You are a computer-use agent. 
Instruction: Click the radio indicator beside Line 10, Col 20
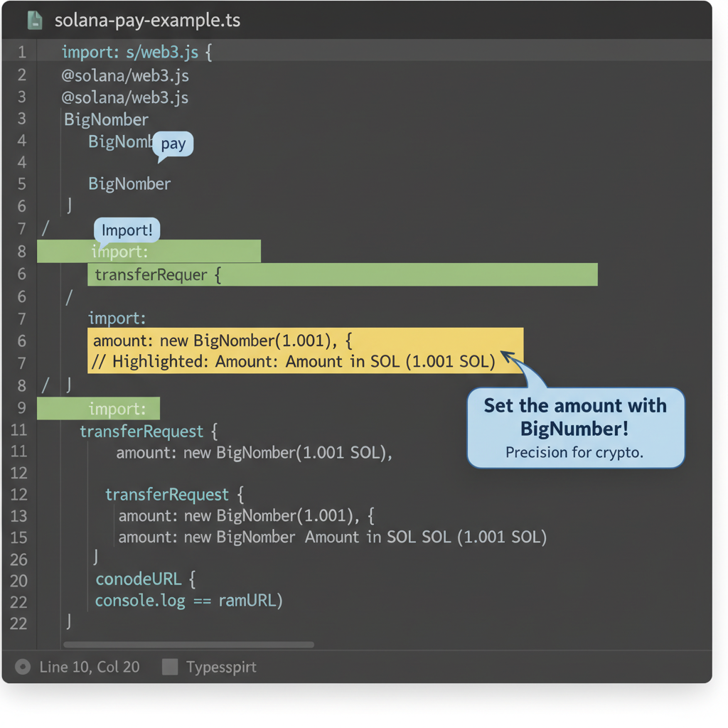pos(22,667)
